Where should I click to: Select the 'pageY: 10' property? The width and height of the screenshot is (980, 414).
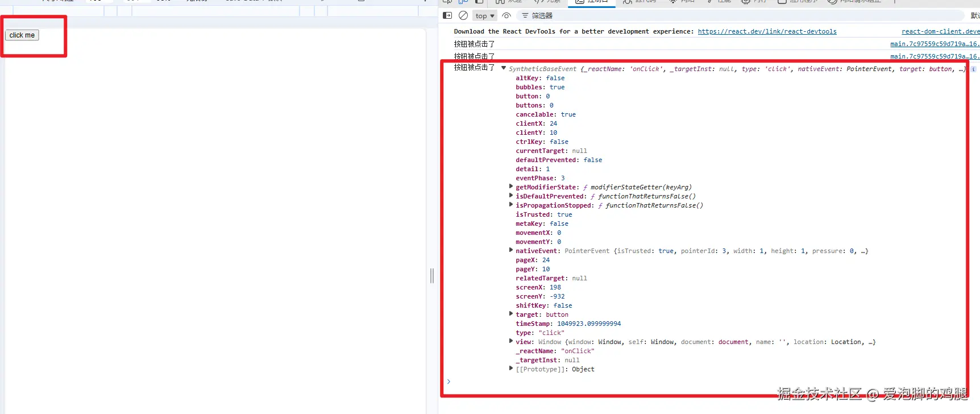tap(533, 270)
